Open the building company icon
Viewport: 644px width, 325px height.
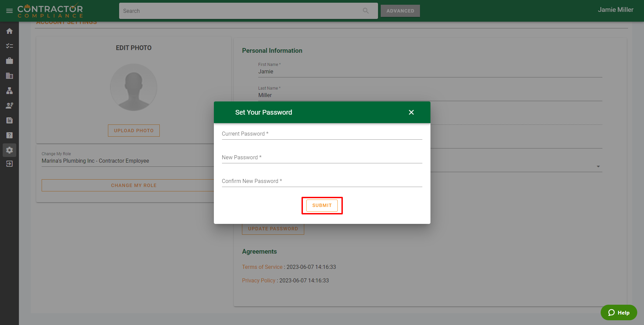[9, 76]
